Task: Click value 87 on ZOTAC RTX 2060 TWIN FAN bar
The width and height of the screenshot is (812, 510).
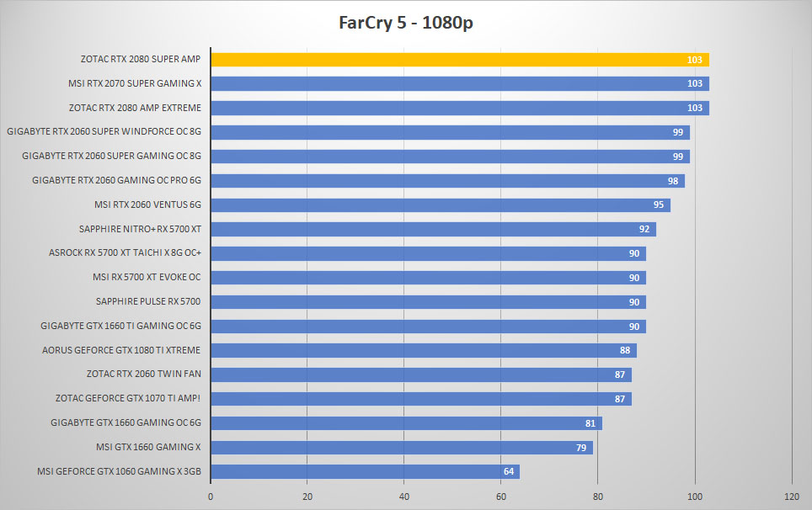Action: (619, 375)
